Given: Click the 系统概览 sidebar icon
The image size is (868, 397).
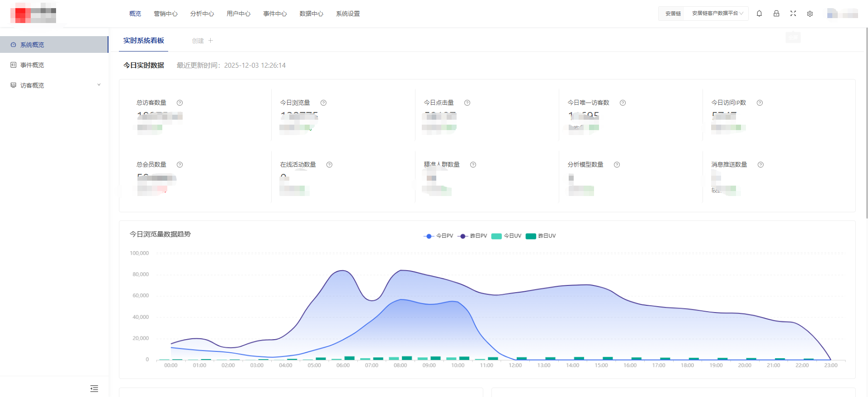Looking at the screenshot, I should click(13, 45).
